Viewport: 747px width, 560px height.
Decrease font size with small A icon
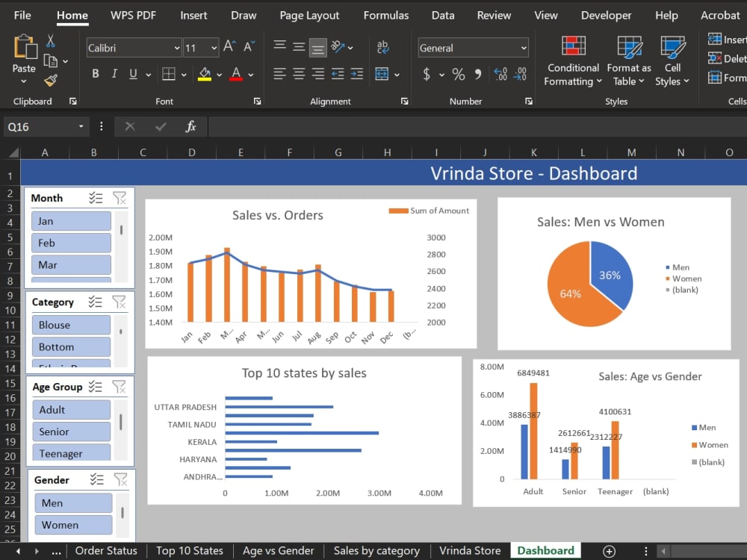point(249,46)
